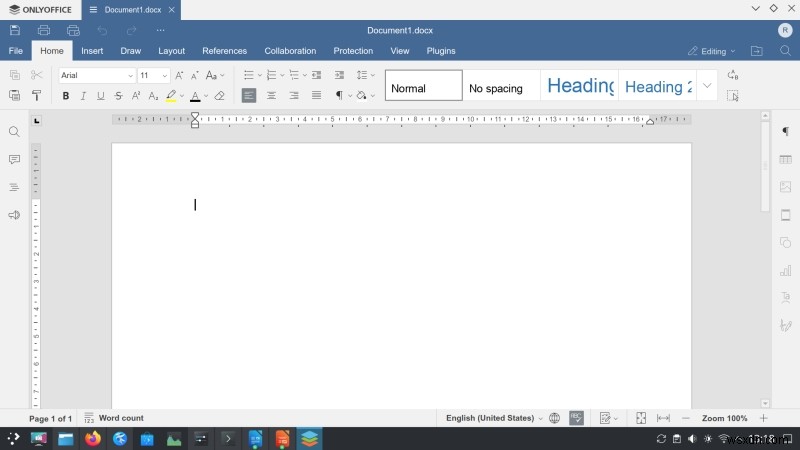
Task: Switch to the Layout tab
Action: pos(171,51)
